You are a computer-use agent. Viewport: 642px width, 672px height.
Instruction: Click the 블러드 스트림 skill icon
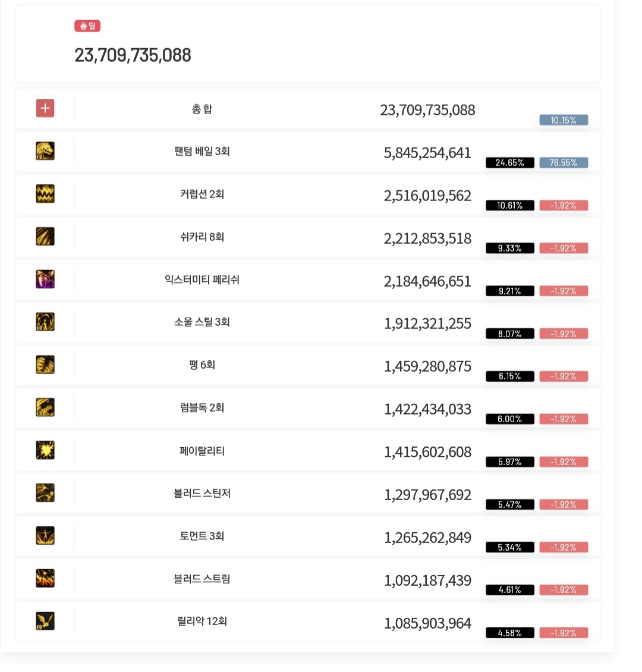45,578
